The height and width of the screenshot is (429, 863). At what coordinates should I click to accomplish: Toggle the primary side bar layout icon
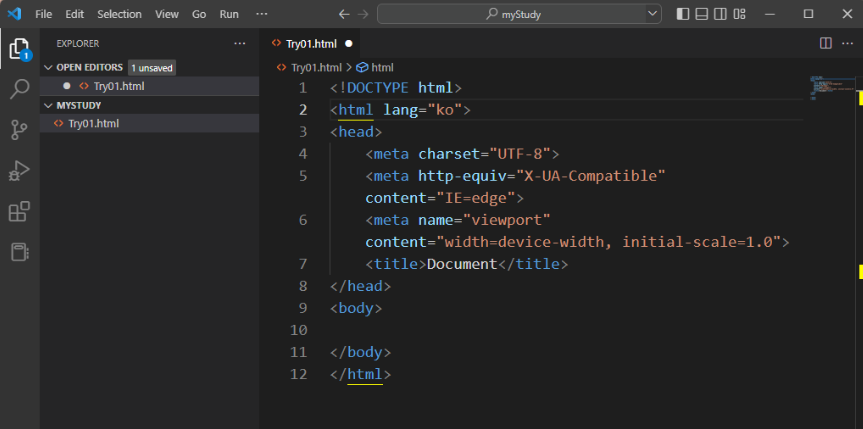[682, 14]
